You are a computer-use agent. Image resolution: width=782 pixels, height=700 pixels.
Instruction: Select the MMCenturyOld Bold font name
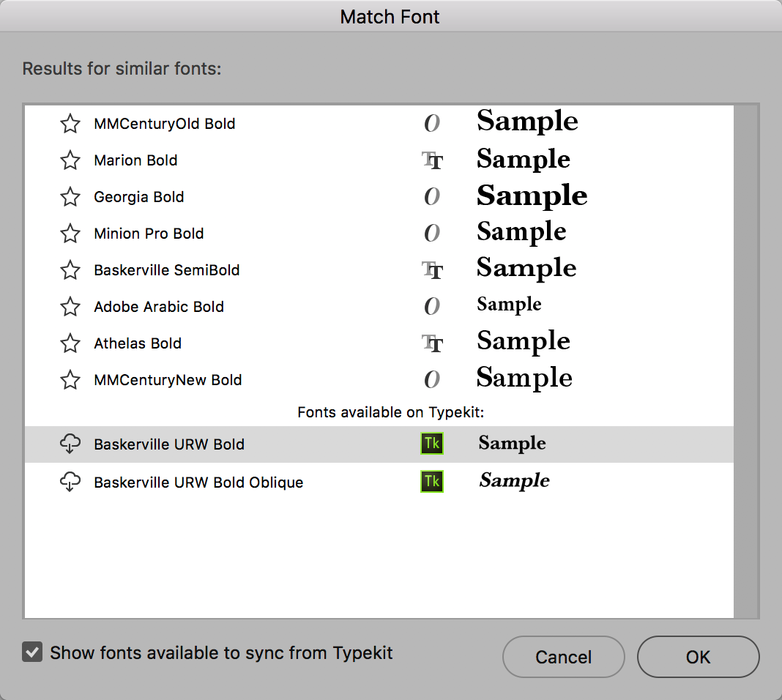(165, 124)
